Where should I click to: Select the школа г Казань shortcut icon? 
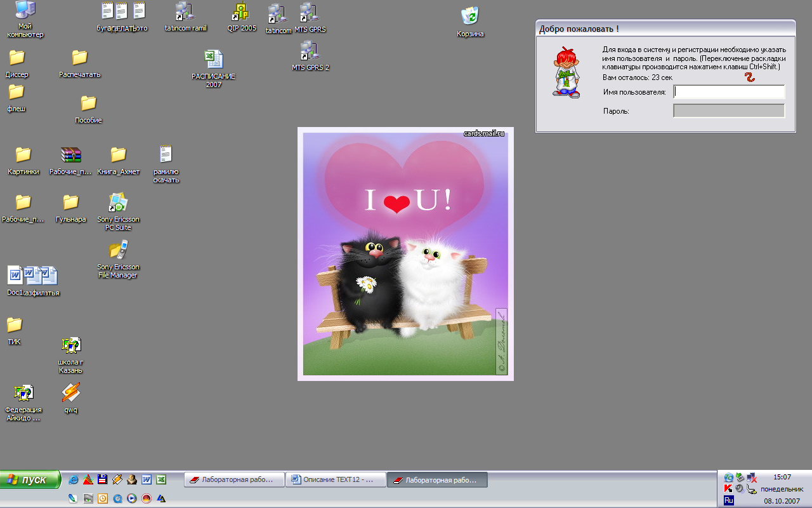[71, 355]
